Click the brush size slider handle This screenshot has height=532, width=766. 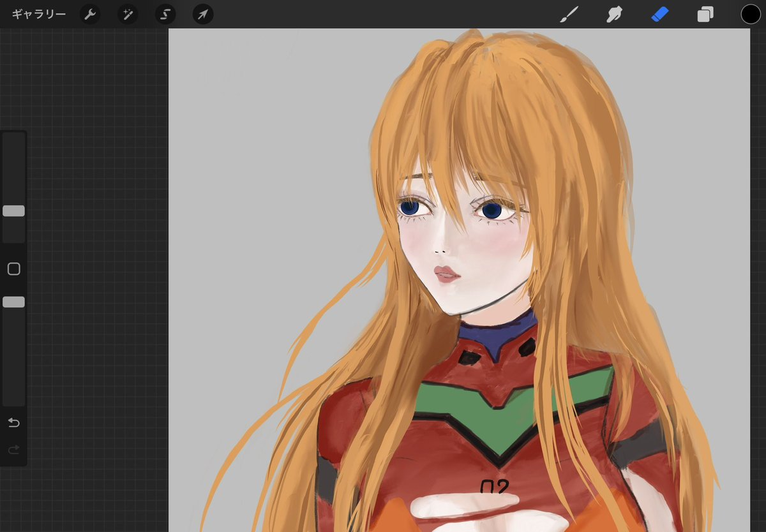tap(13, 211)
